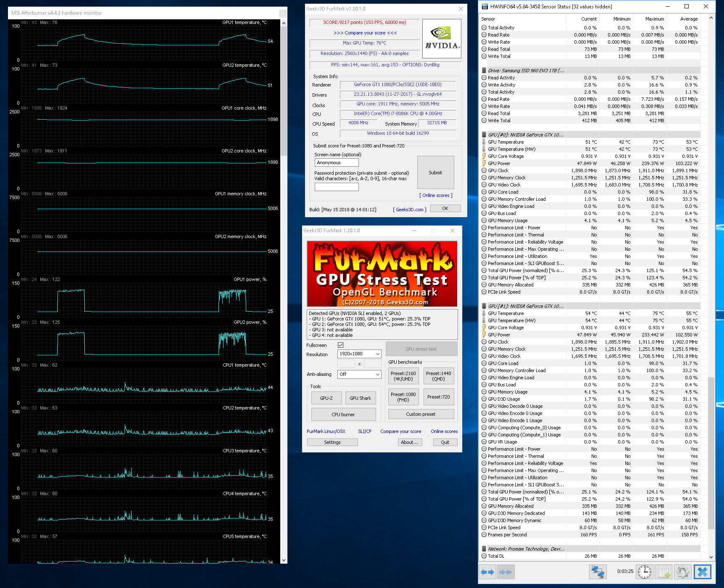The width and height of the screenshot is (724, 588).
Task: Open the FurMark Linux/OSX link
Action: tap(326, 431)
